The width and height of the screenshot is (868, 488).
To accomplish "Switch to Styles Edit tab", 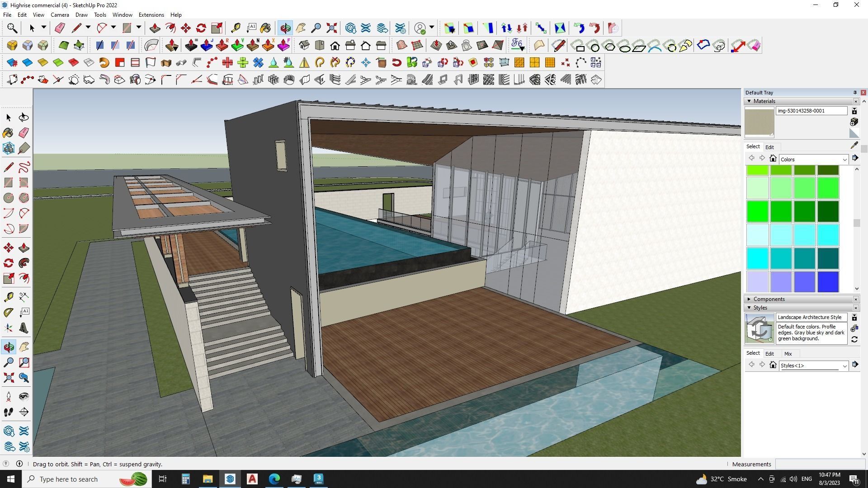I will pyautogui.click(x=769, y=354).
